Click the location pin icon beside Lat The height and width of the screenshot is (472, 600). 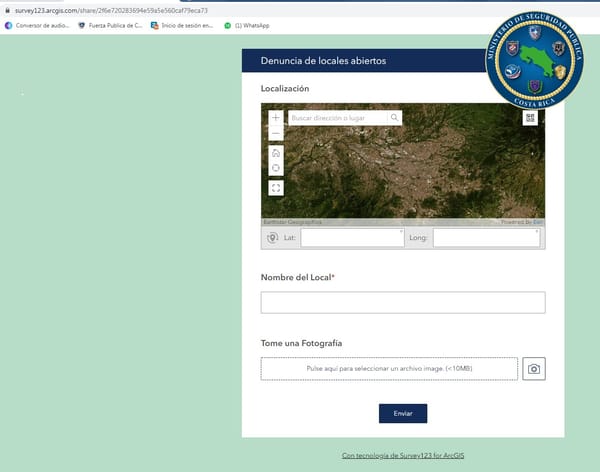tap(272, 238)
